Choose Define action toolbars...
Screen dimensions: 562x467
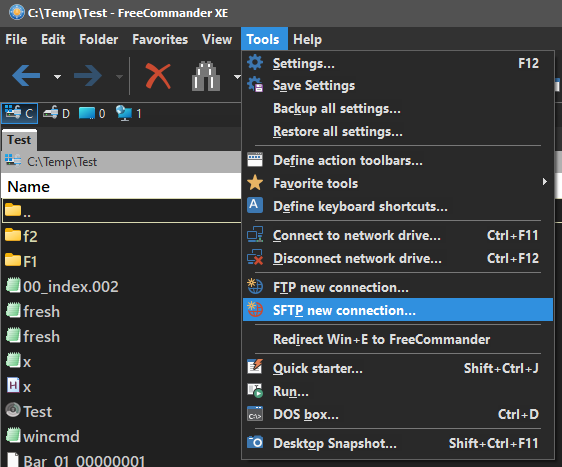coord(398,161)
